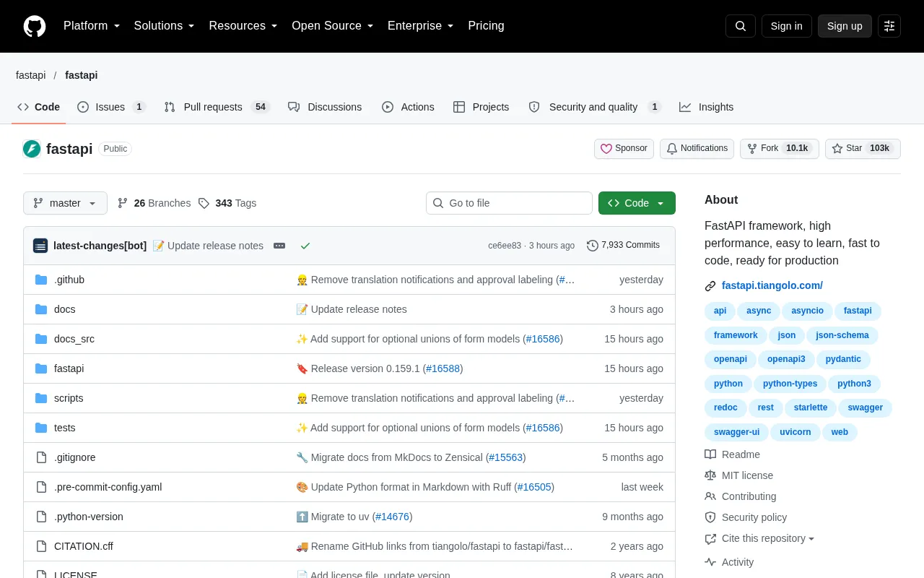Go to the Discussions tab
Screen dimensions: 924x578
point(325,107)
